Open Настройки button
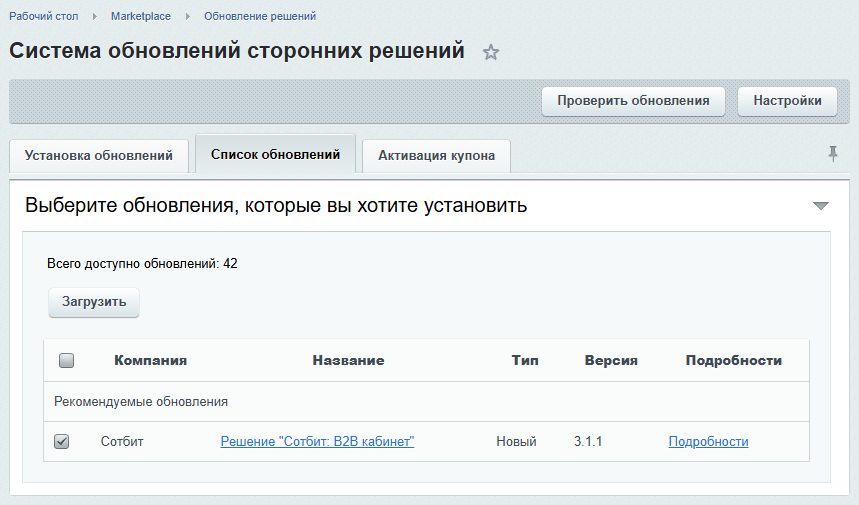The width and height of the screenshot is (859, 505). [x=787, y=101]
